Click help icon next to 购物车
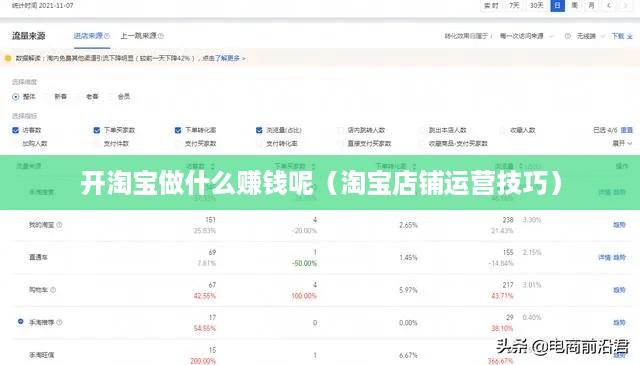The height and width of the screenshot is (365, 640). [x=53, y=290]
